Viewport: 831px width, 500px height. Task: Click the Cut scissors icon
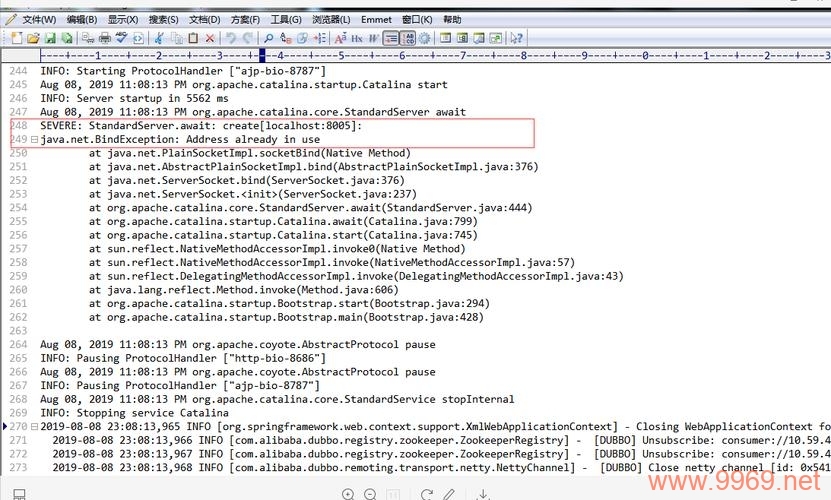pyautogui.click(x=158, y=38)
